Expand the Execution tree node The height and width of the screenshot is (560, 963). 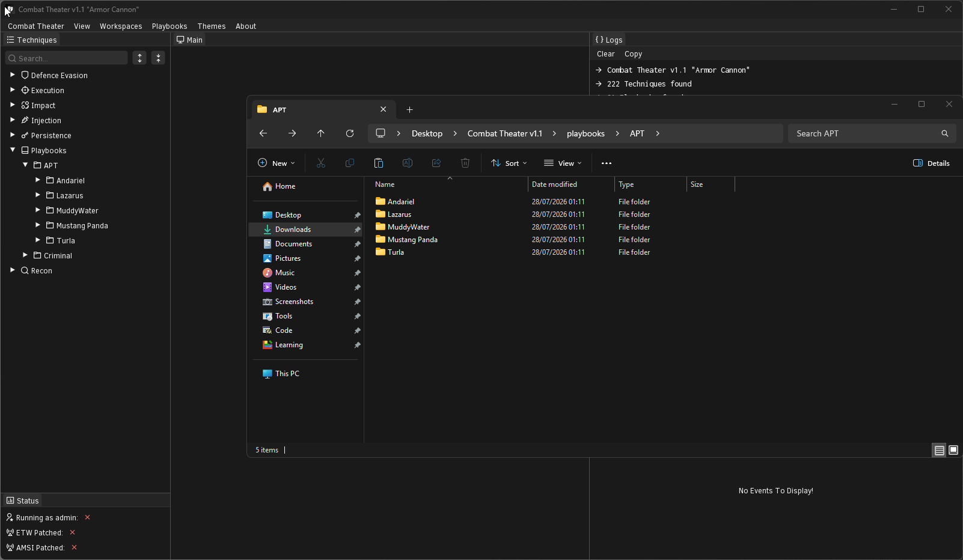click(x=13, y=90)
